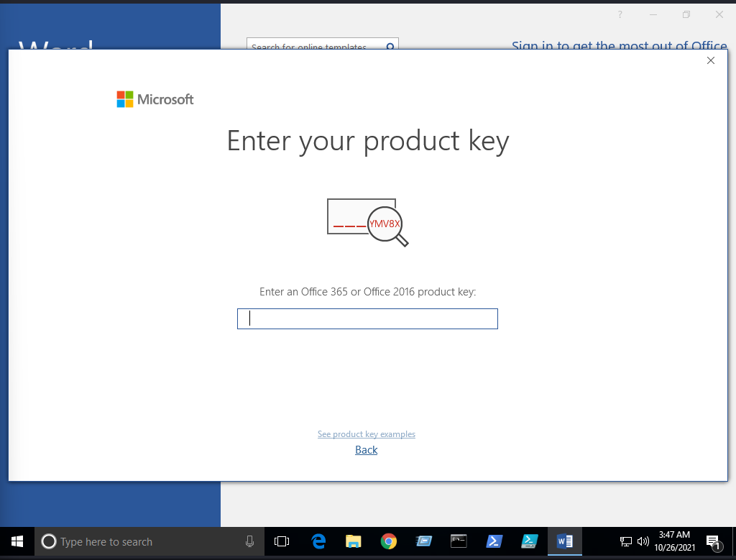Click the product key magnifier illustration

[367, 223]
